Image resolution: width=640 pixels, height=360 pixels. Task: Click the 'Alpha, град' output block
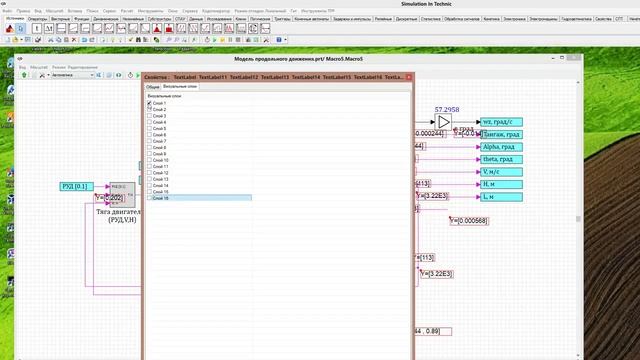coord(501,147)
